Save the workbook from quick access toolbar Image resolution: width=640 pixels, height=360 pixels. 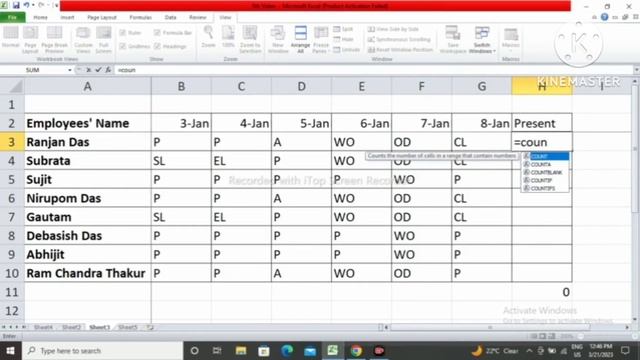(16, 5)
